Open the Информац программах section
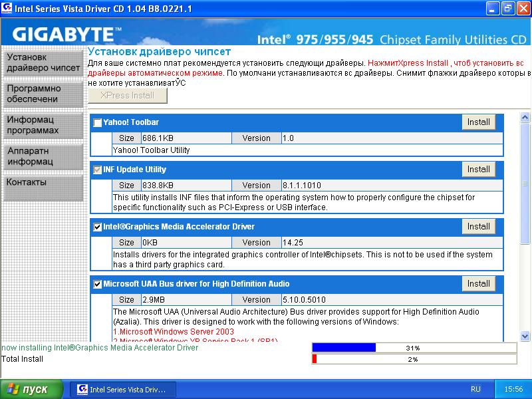This screenshot has width=532, height=399. (43, 125)
